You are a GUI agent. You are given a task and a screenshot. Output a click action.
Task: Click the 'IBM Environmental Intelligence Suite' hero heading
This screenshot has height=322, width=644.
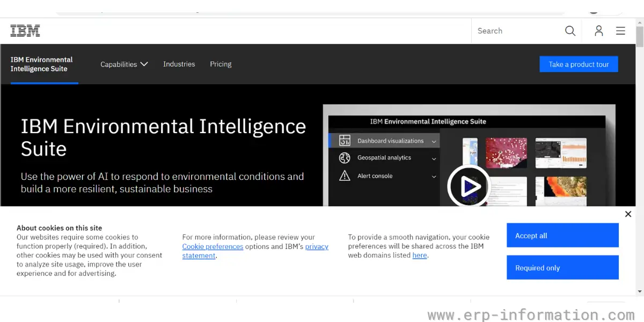tap(163, 137)
